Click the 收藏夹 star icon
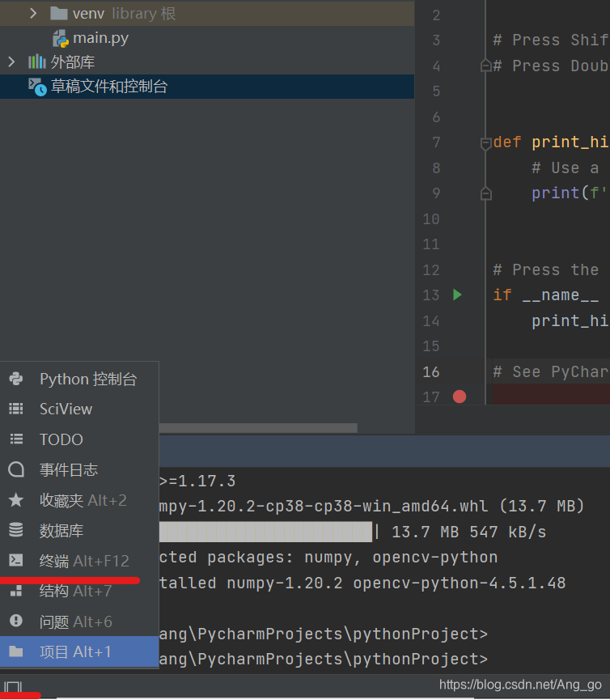The image size is (610, 700). tap(16, 499)
